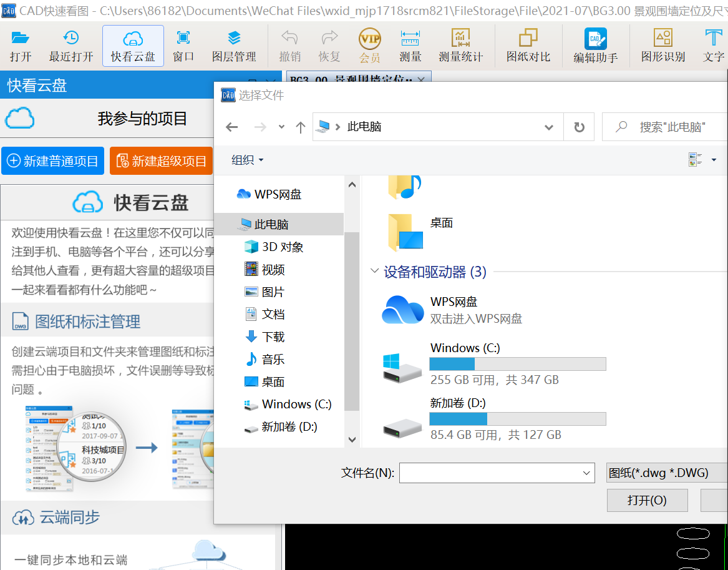Select the 测量 measure tool
Image resolution: width=728 pixels, height=570 pixels.
tap(410, 46)
